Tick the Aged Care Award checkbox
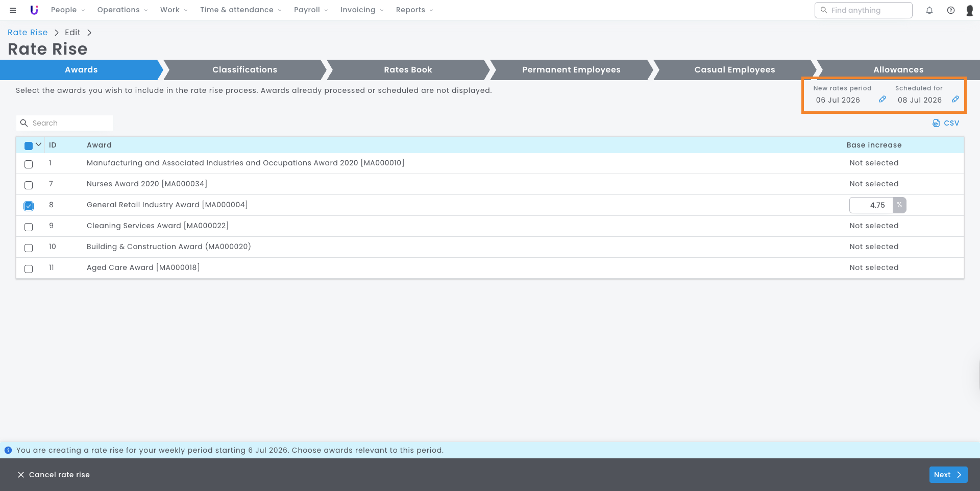 [29, 269]
